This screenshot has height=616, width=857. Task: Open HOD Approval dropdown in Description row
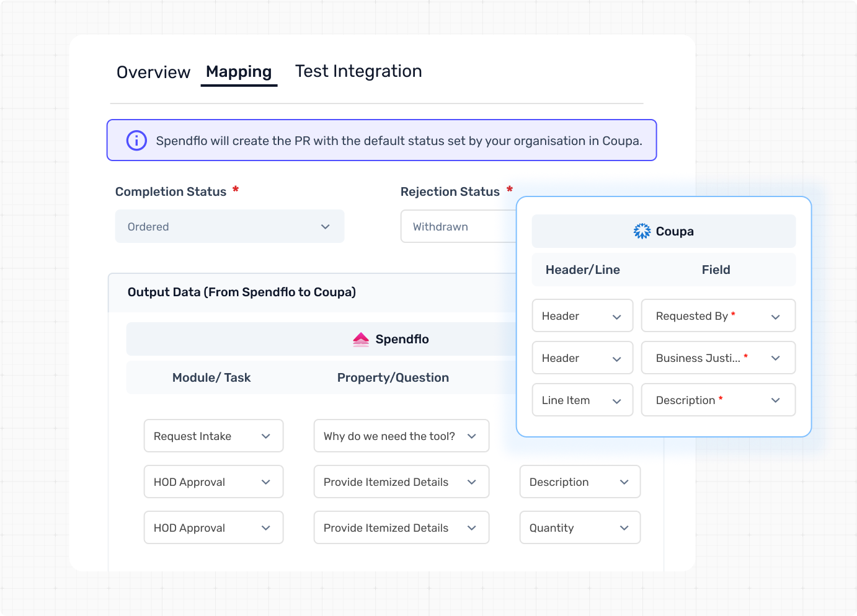[213, 482]
